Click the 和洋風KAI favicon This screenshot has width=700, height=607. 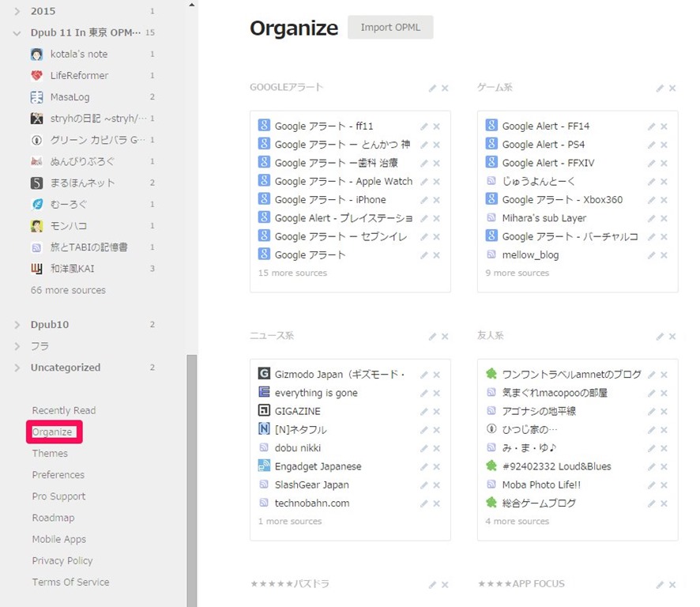pos(36,269)
